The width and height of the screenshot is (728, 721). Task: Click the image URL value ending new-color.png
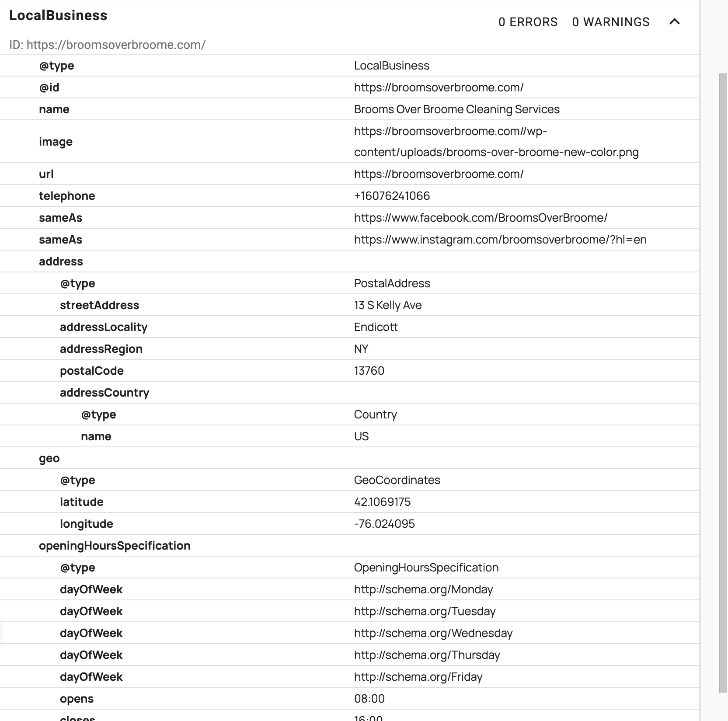pos(496,142)
